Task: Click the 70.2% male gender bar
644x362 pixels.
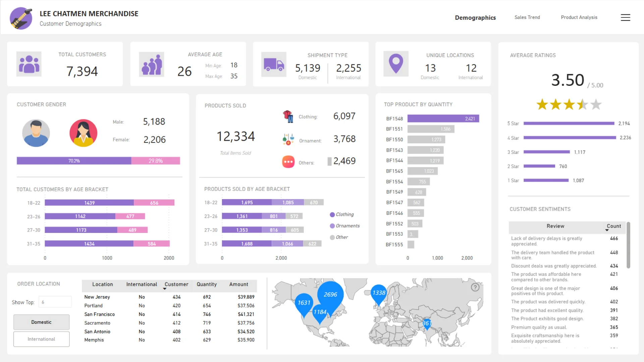Action: tap(74, 161)
